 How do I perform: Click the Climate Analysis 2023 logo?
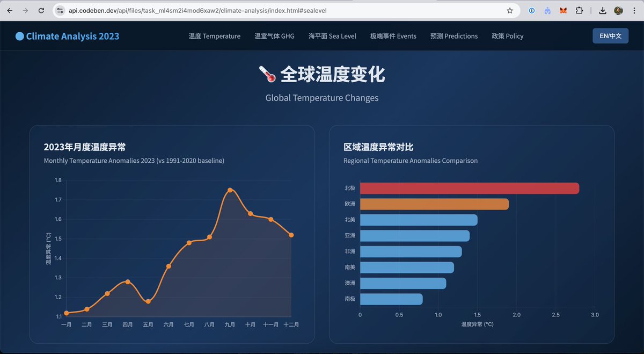tap(68, 36)
